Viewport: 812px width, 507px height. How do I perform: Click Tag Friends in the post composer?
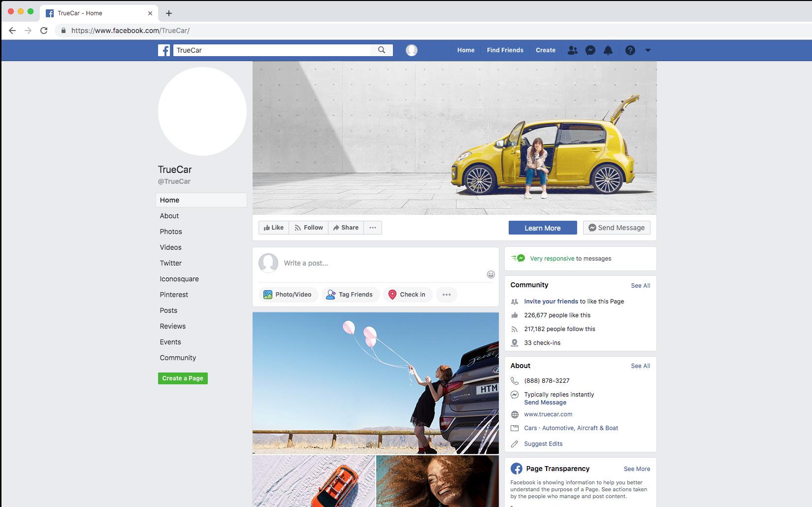[351, 295]
